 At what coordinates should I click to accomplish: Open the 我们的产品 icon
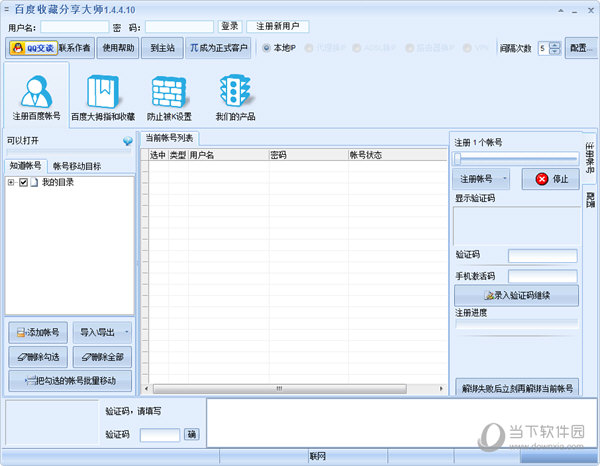[232, 97]
